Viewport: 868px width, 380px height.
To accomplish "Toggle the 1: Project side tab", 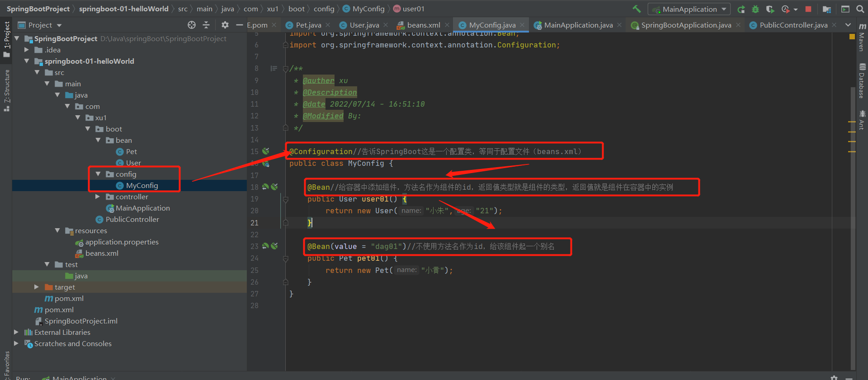I will pyautogui.click(x=6, y=39).
